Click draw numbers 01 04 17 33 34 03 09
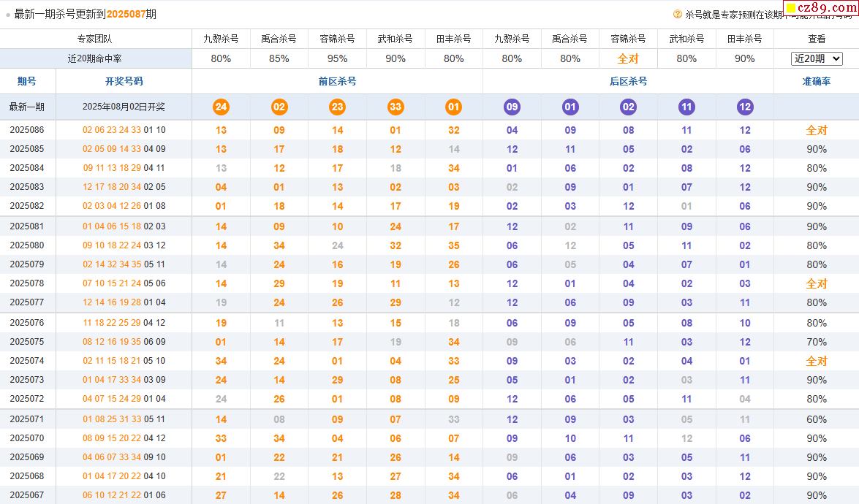Screen dimensions: 859x504 point(124,380)
